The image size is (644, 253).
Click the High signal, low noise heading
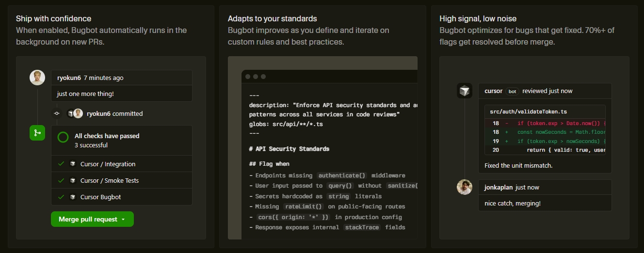tap(478, 18)
